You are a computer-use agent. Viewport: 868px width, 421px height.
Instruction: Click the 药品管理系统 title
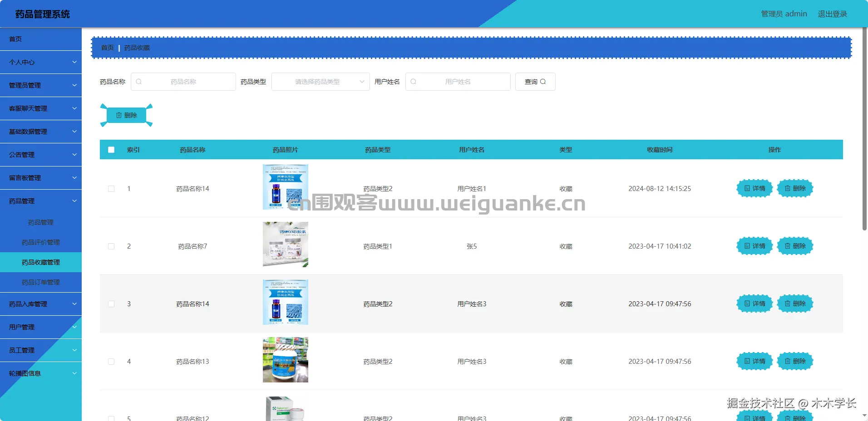click(x=43, y=14)
